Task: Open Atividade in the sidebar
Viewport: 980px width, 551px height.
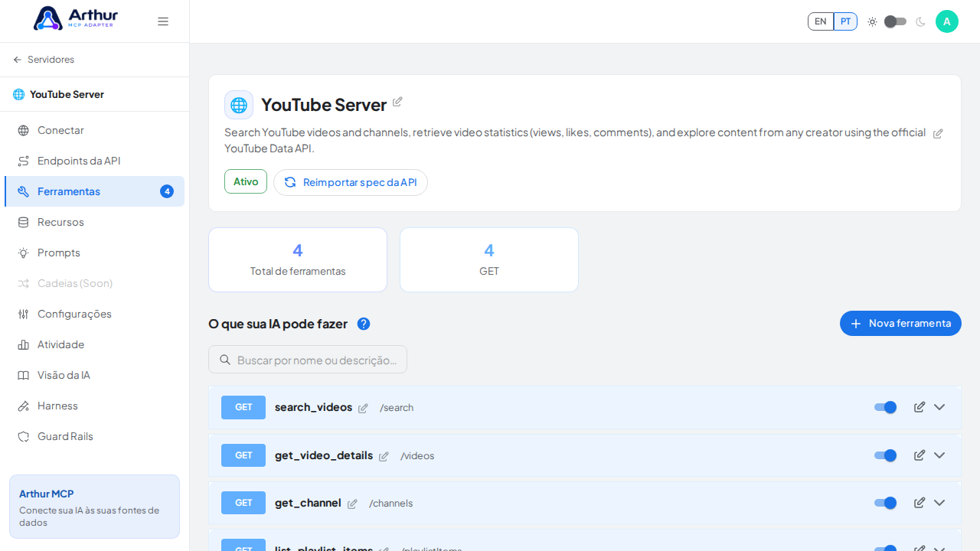Action: click(94, 344)
